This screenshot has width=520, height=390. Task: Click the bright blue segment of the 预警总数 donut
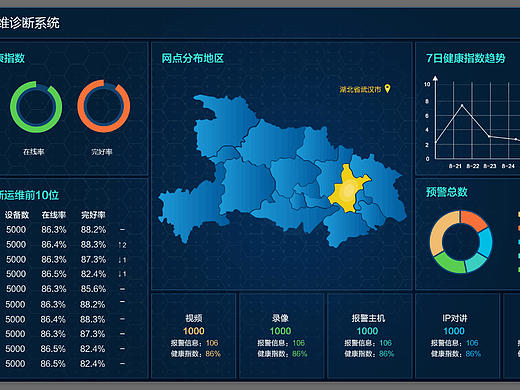tap(485, 242)
